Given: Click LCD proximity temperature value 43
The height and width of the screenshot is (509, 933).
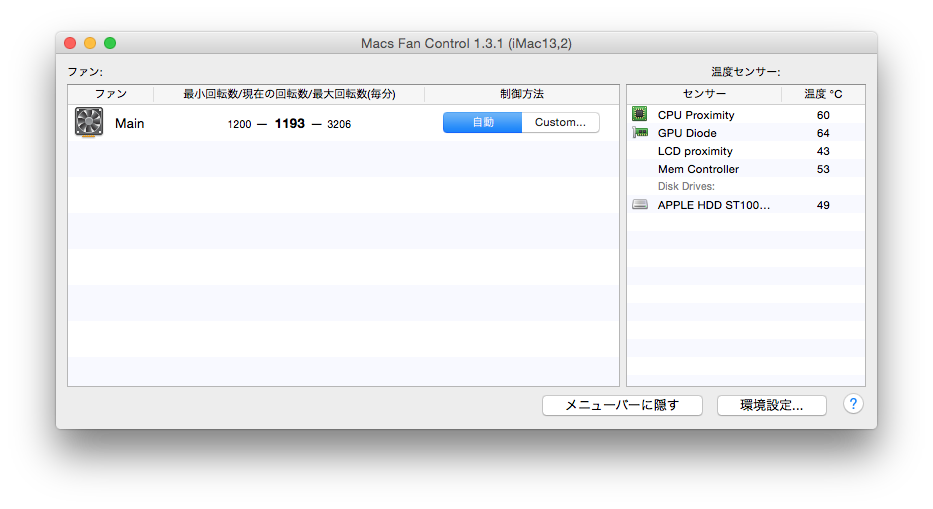Looking at the screenshot, I should 823,151.
